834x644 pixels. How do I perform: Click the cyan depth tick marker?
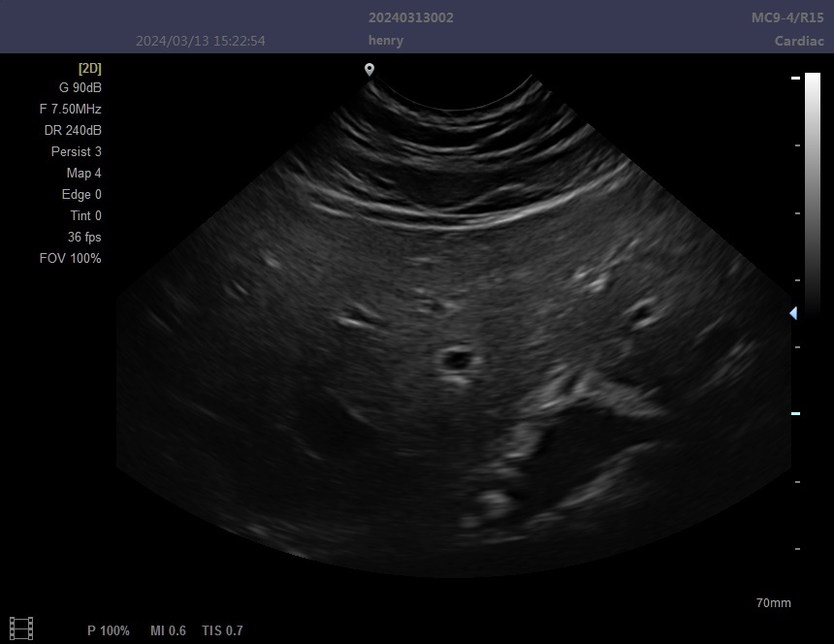tap(795, 414)
